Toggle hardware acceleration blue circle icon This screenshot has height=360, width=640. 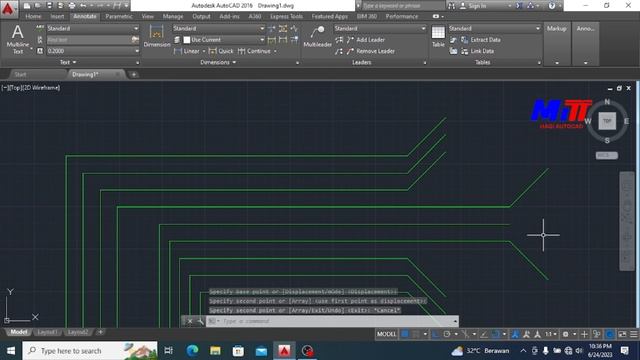610,334
